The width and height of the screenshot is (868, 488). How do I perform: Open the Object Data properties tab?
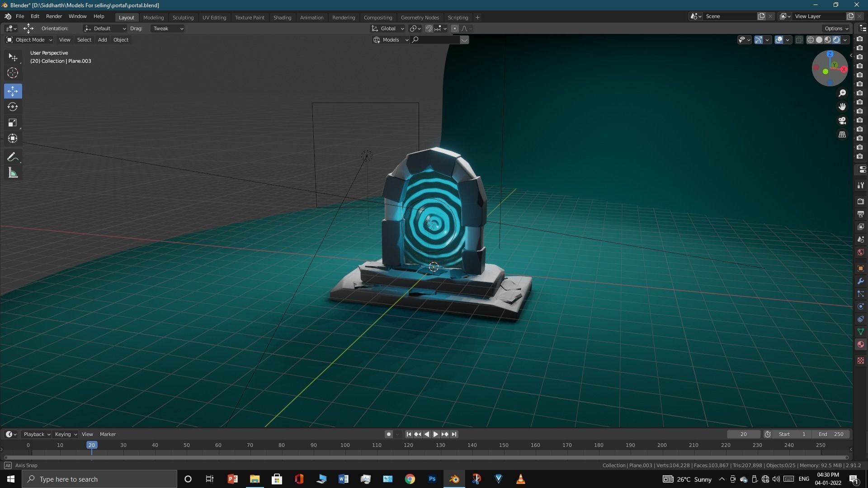[860, 332]
